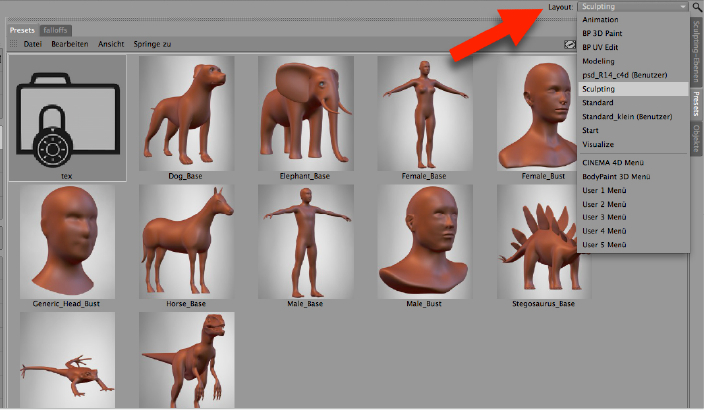
Task: Choose the Female_Base model thumbnail
Action: coord(424,111)
